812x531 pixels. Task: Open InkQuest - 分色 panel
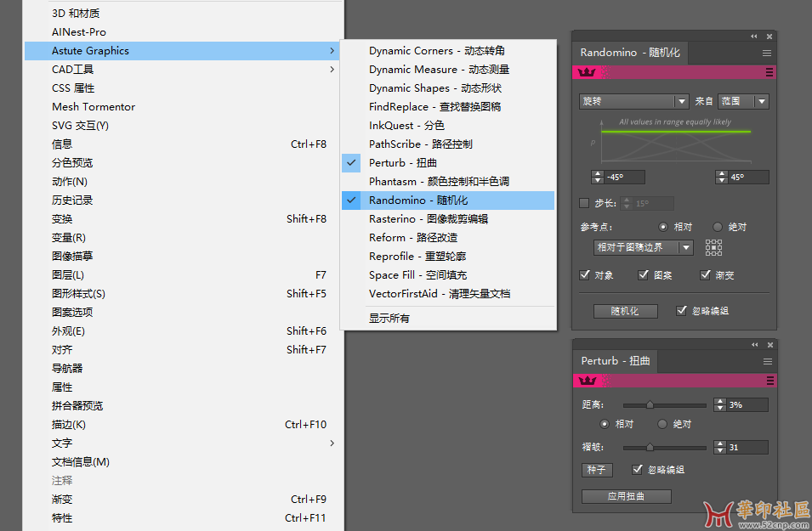coord(448,125)
